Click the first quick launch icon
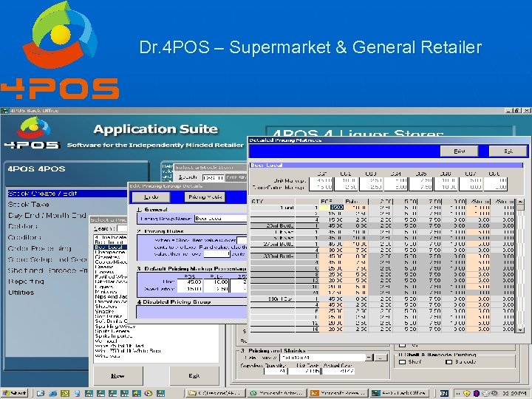Image resolution: width=532 pixels, height=399 pixels. pos(41,393)
